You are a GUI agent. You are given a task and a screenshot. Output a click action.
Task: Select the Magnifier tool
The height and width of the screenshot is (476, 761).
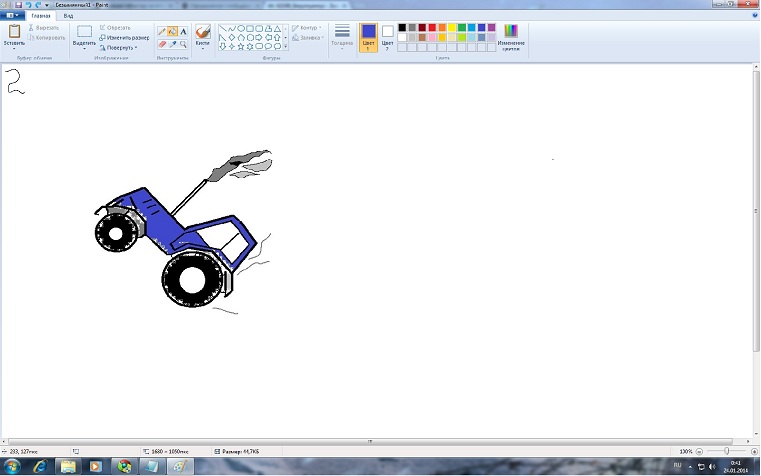pyautogui.click(x=183, y=44)
